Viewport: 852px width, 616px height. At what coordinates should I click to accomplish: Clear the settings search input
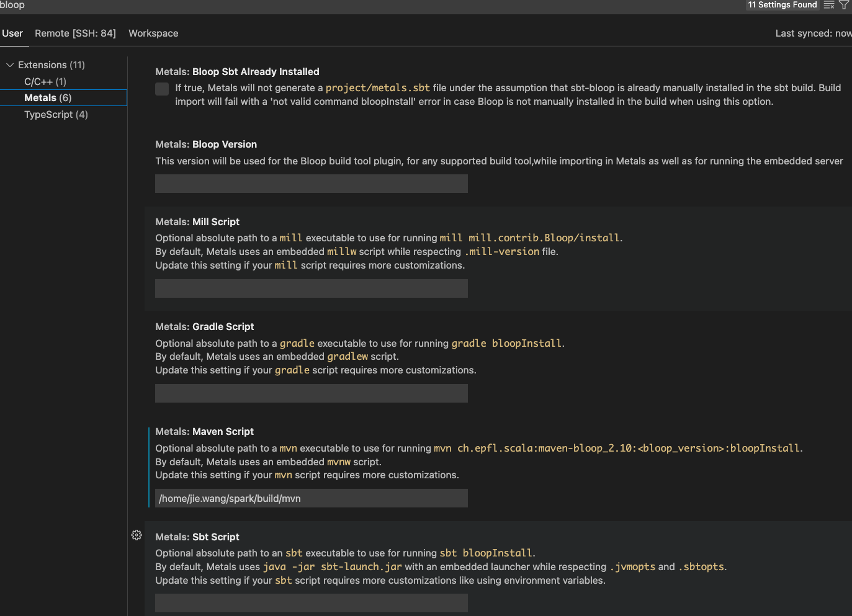tap(829, 5)
